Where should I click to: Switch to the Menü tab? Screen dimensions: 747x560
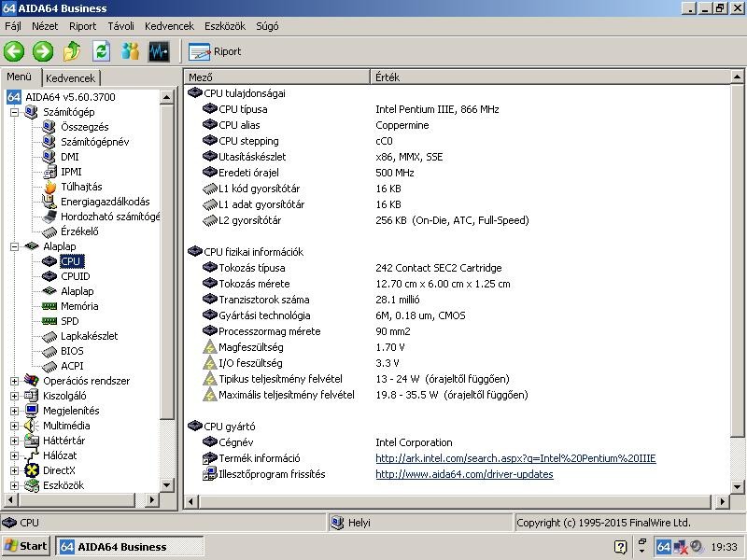[x=20, y=77]
